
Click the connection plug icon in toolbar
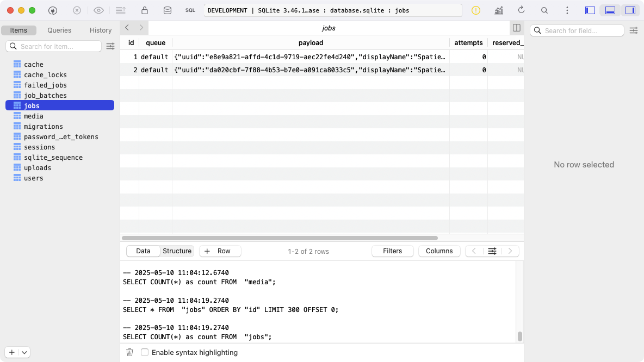pyautogui.click(x=53, y=10)
